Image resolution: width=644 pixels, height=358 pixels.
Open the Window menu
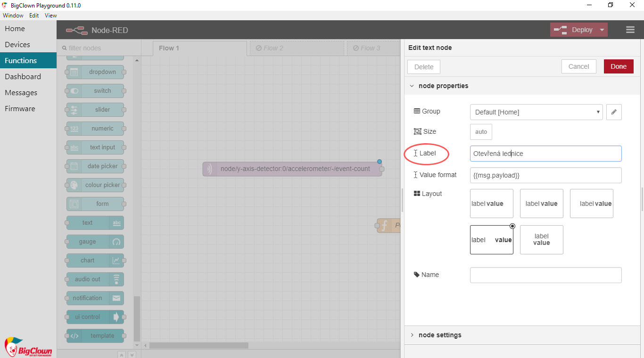click(x=13, y=16)
